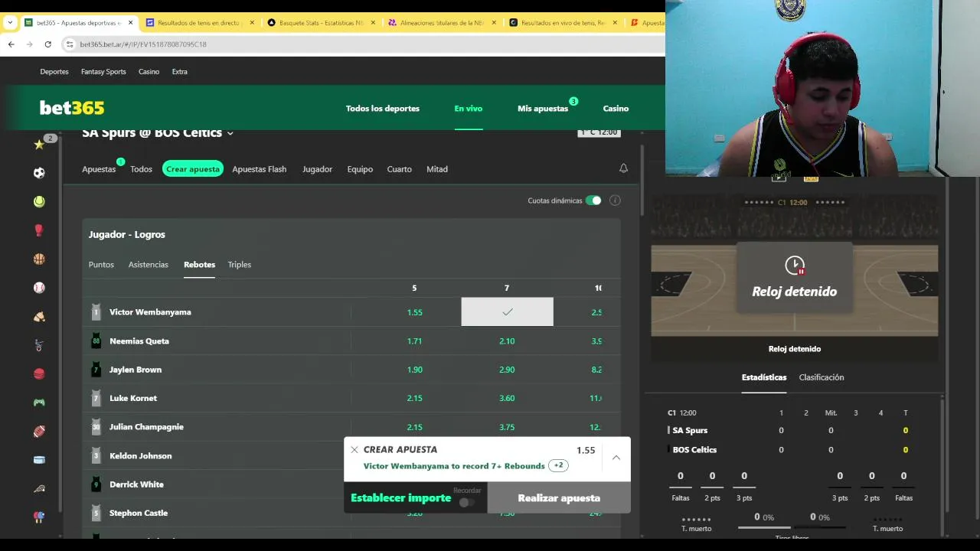Close the bet365 browser tab
This screenshot has width=980, height=551.
click(x=131, y=23)
